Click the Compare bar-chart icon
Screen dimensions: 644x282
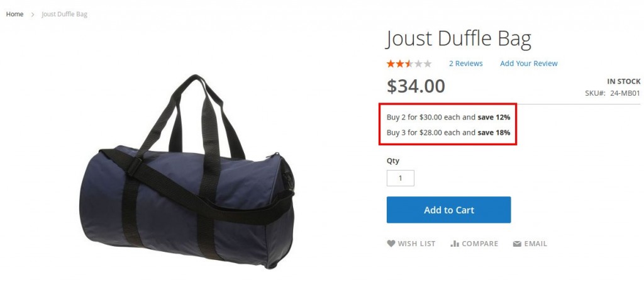[455, 244]
